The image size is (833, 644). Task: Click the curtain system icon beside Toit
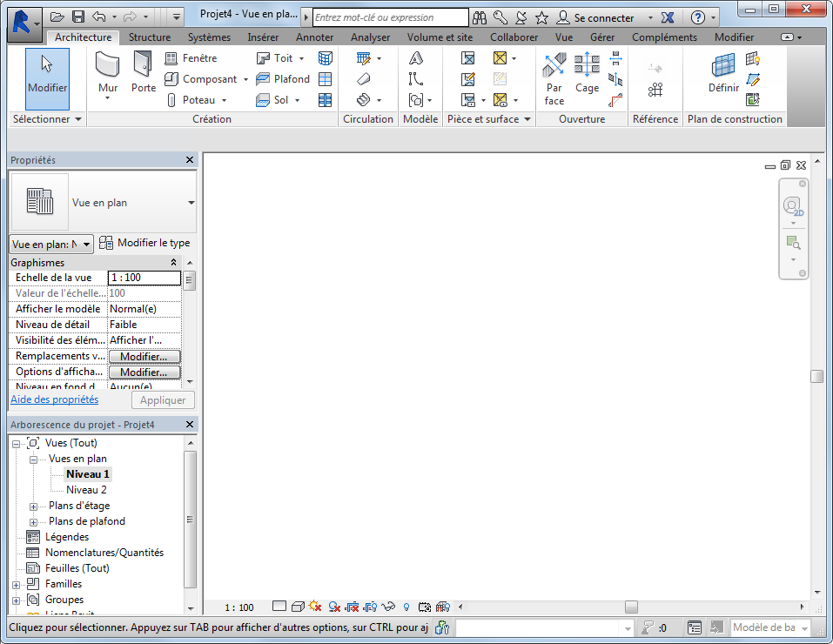click(326, 58)
